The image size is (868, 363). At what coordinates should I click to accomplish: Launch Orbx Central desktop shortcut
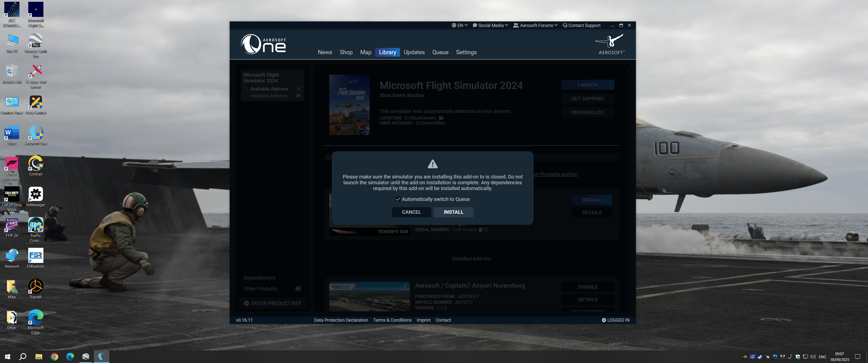[36, 105]
